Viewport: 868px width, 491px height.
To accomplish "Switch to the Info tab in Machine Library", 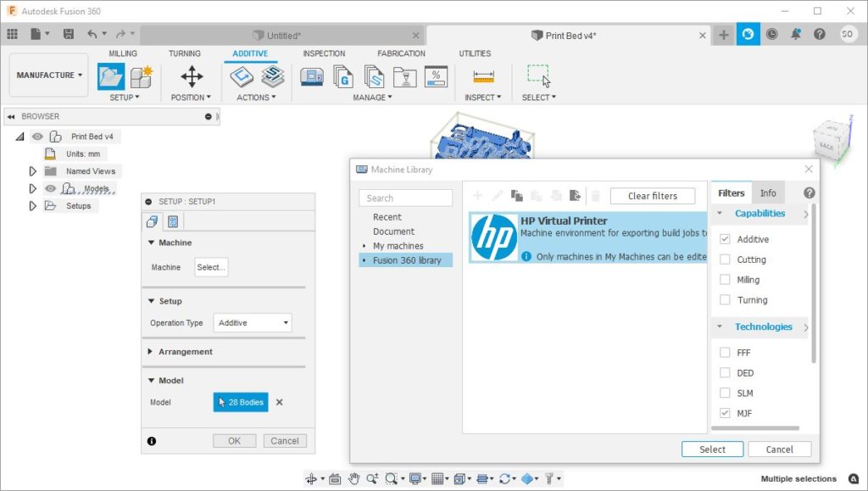I will [x=768, y=193].
